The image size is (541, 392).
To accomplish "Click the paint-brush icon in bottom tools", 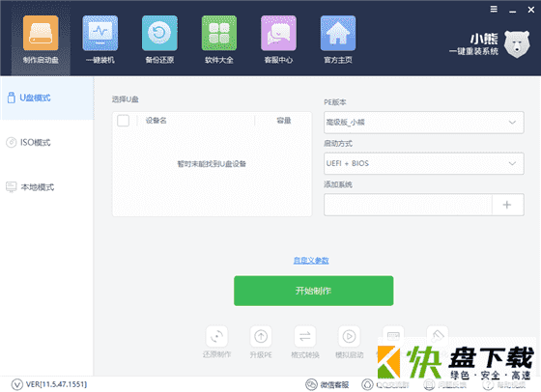I will click(x=438, y=335).
